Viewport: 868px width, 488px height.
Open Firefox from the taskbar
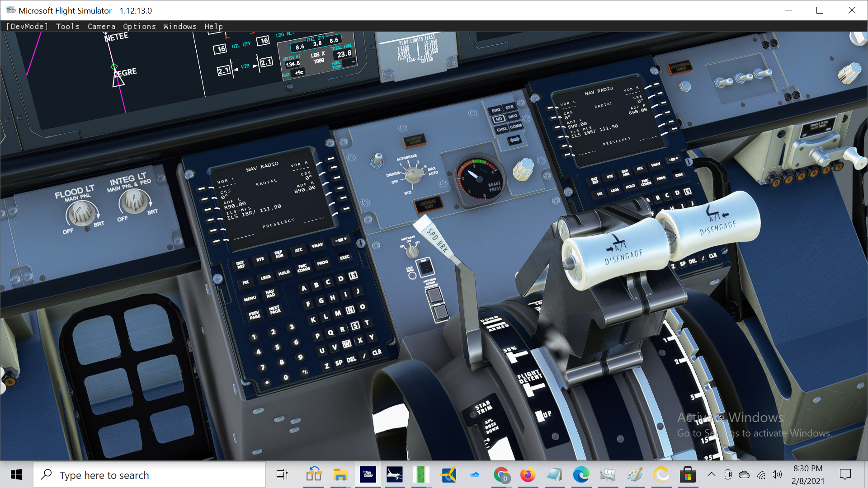528,475
